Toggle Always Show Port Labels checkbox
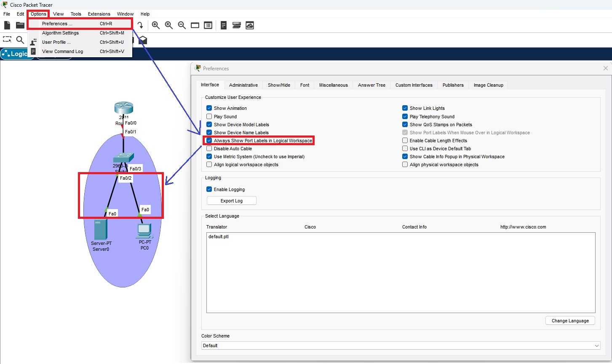This screenshot has width=612, height=364. click(x=209, y=141)
